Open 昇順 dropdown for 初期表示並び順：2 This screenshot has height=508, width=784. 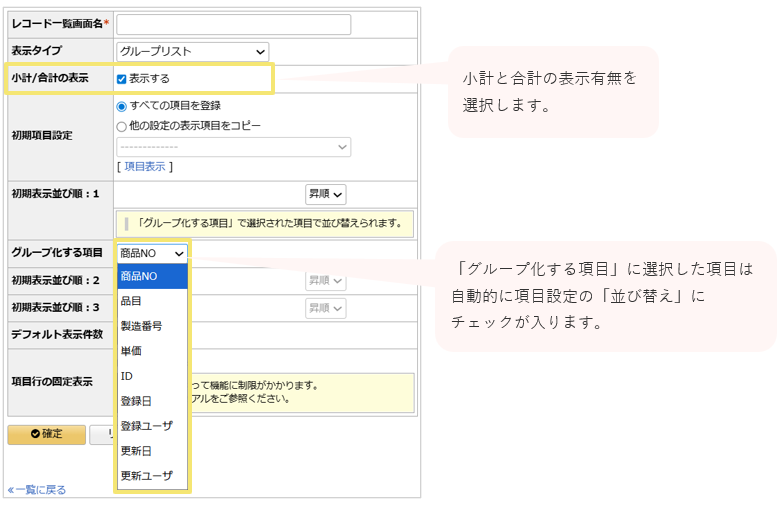point(326,281)
